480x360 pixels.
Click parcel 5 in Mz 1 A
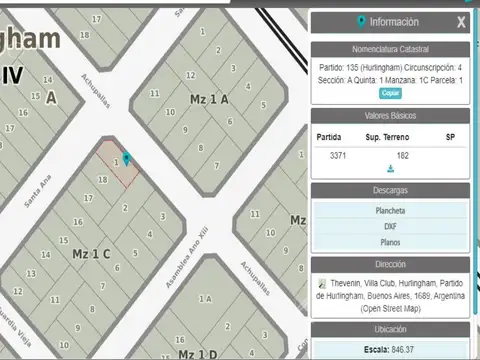point(263,105)
